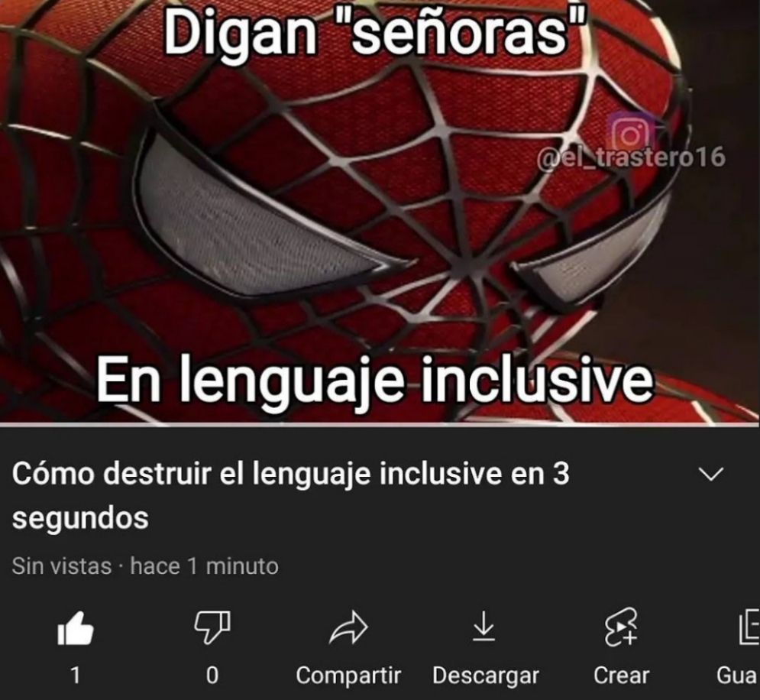The height and width of the screenshot is (700, 760).
Task: Click the video progress bar under video
Action: tap(380, 425)
